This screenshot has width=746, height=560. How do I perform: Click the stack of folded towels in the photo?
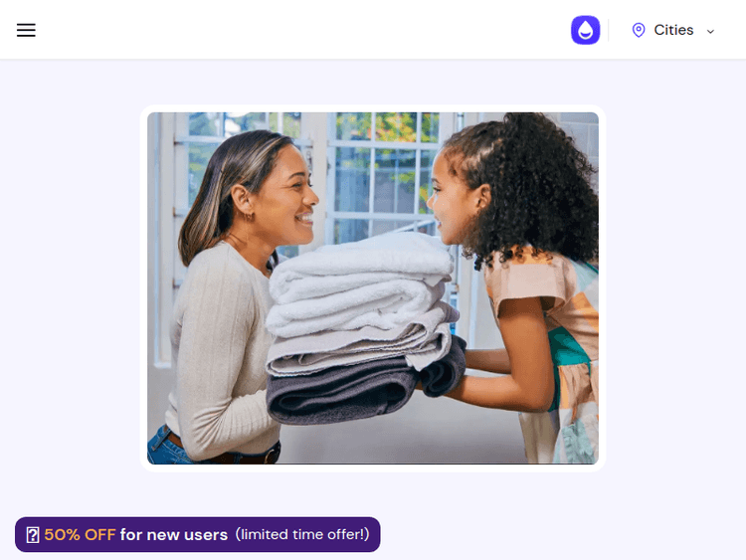pos(364,328)
